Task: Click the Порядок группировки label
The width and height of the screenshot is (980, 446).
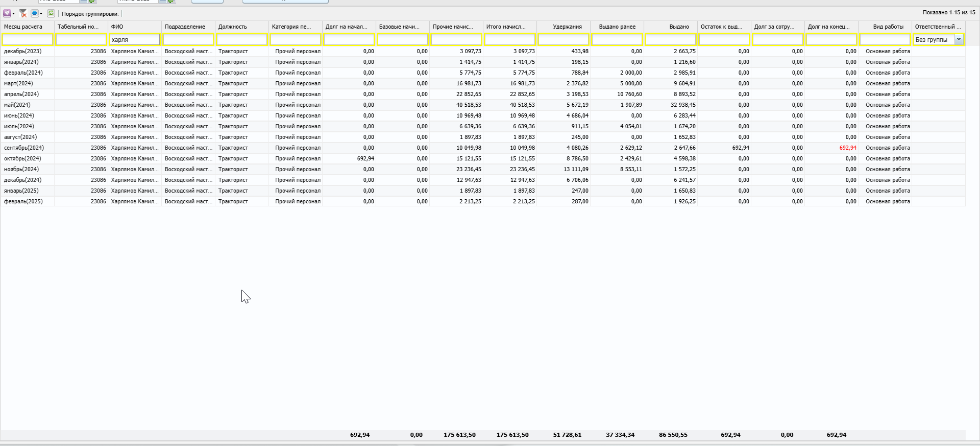Action: [x=90, y=14]
